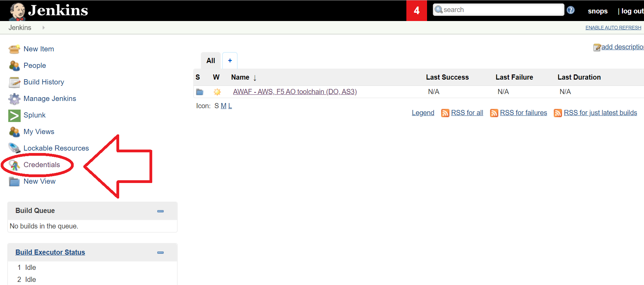Click the New Item box icon
This screenshot has height=285, width=644.
(x=14, y=49)
